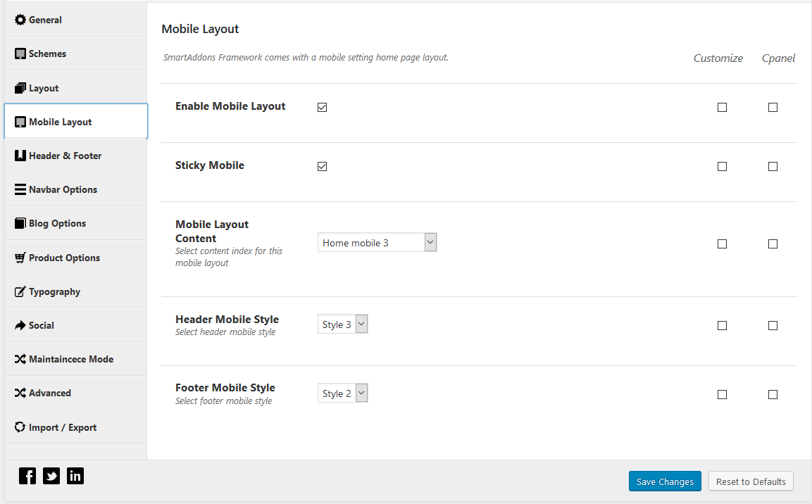This screenshot has height=504, width=812.
Task: Tick Cpanel box for Enable Mobile Layout
Action: click(773, 107)
